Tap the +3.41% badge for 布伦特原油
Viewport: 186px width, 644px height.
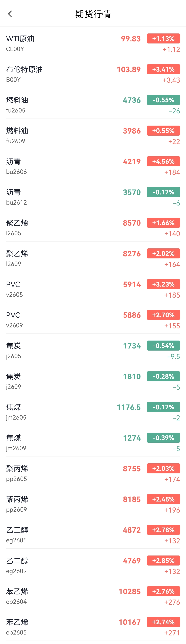[x=163, y=69]
